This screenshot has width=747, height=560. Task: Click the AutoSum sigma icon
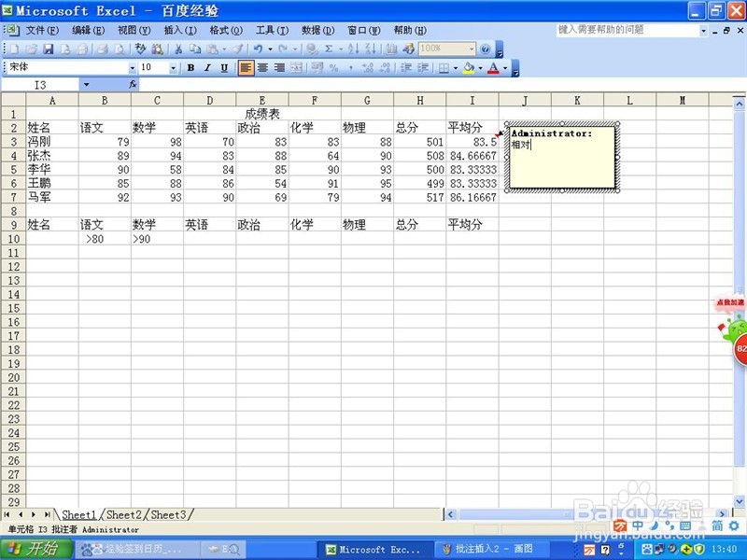pyautogui.click(x=329, y=49)
